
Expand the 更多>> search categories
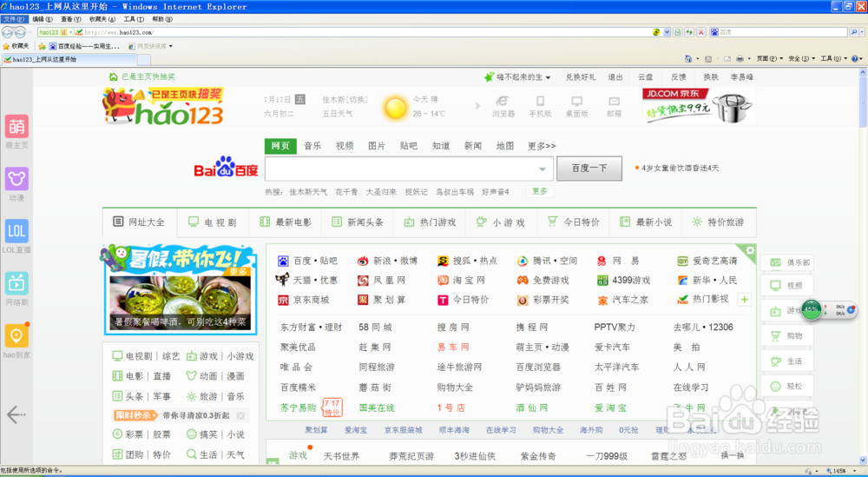click(542, 146)
